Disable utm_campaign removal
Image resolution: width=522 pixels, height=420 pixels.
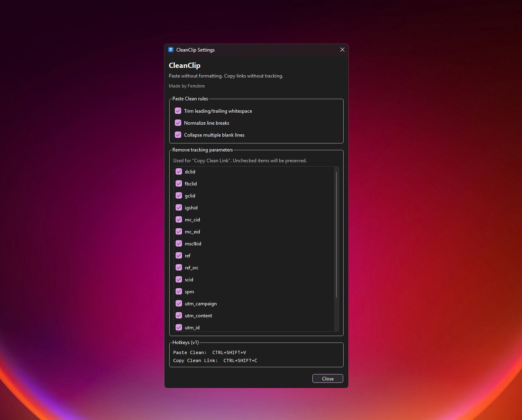click(179, 303)
